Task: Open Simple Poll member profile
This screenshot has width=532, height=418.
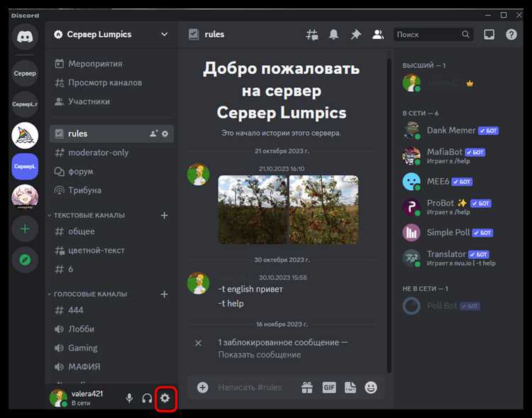Action: point(456,233)
